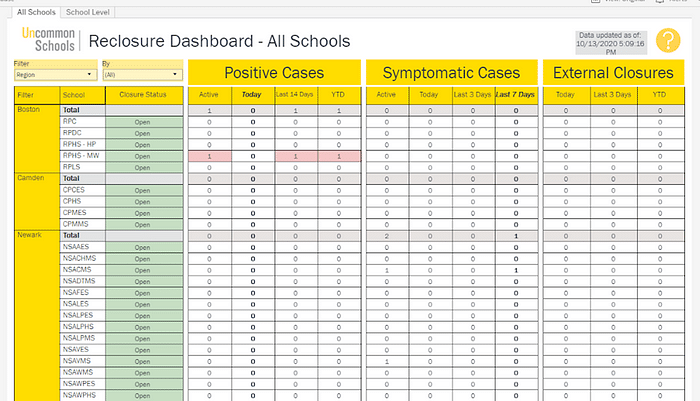The image size is (700, 401).
Task: Select the Newark region cell
Action: [x=31, y=237]
